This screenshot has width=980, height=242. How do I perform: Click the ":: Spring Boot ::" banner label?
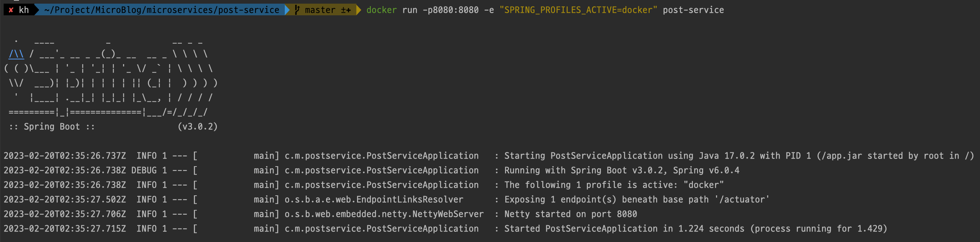click(52, 126)
